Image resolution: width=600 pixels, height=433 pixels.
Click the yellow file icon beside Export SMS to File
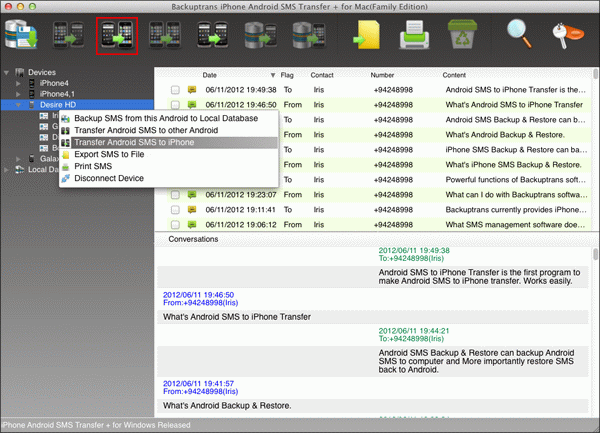tap(66, 155)
